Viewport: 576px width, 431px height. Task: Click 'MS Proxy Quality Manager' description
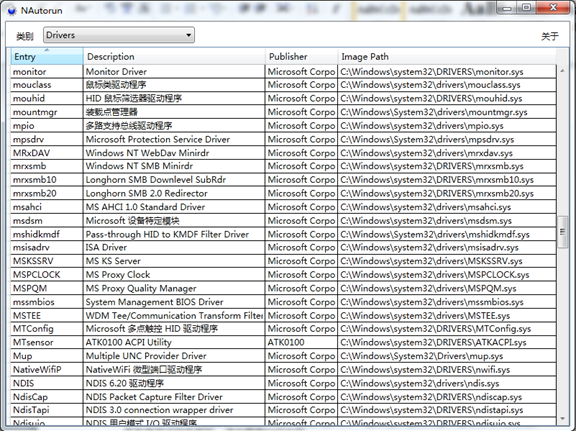[141, 288]
